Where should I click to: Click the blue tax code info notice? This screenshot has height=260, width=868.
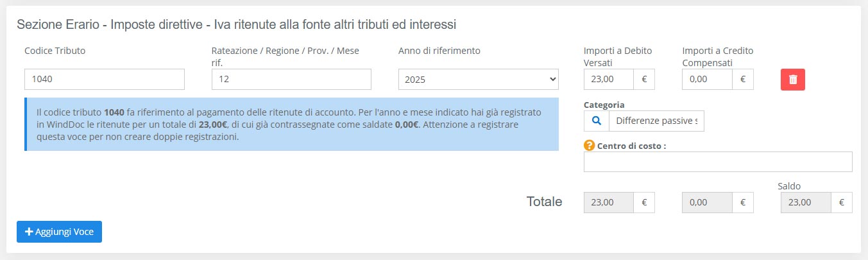tap(292, 125)
